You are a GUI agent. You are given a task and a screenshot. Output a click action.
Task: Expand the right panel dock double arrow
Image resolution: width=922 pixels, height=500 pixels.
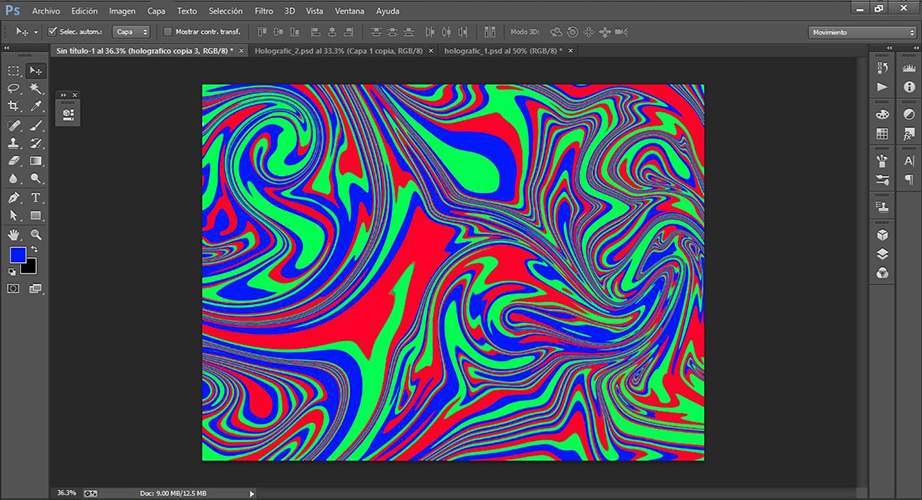point(917,48)
